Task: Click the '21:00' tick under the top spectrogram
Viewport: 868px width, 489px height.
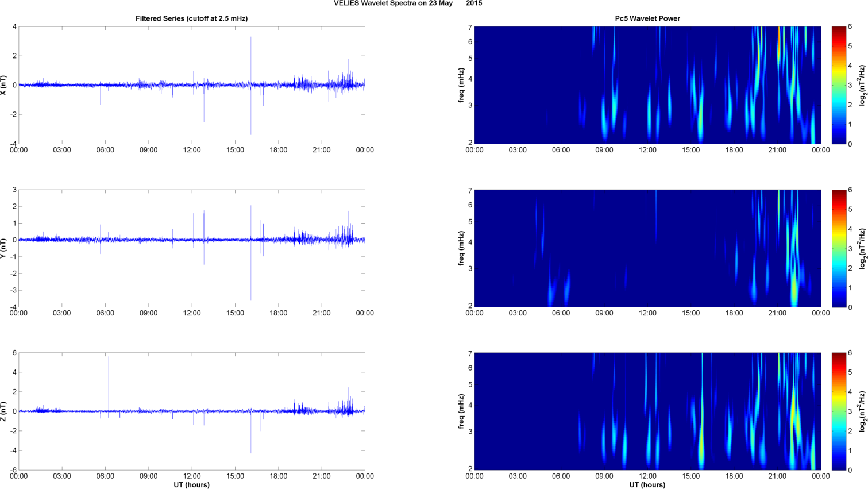Action: [x=777, y=150]
